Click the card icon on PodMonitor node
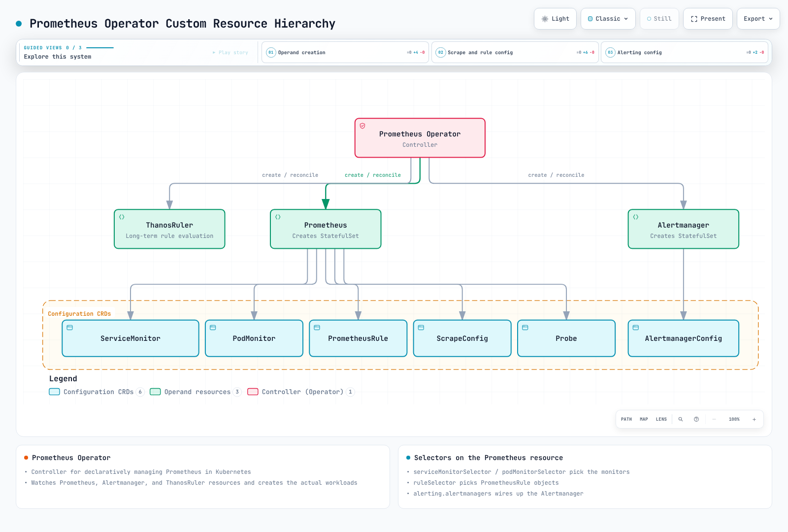788x532 pixels. click(x=213, y=328)
